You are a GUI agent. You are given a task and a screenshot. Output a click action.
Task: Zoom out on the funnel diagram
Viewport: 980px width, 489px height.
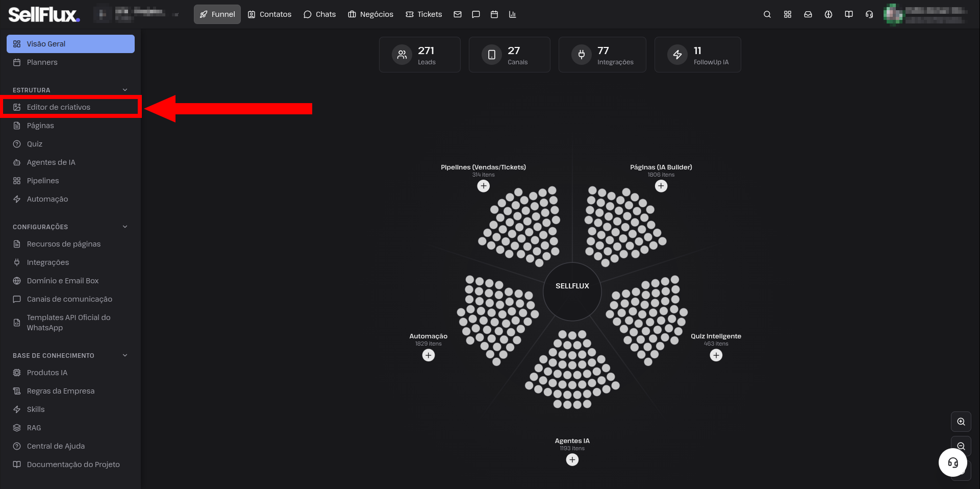pos(961,445)
